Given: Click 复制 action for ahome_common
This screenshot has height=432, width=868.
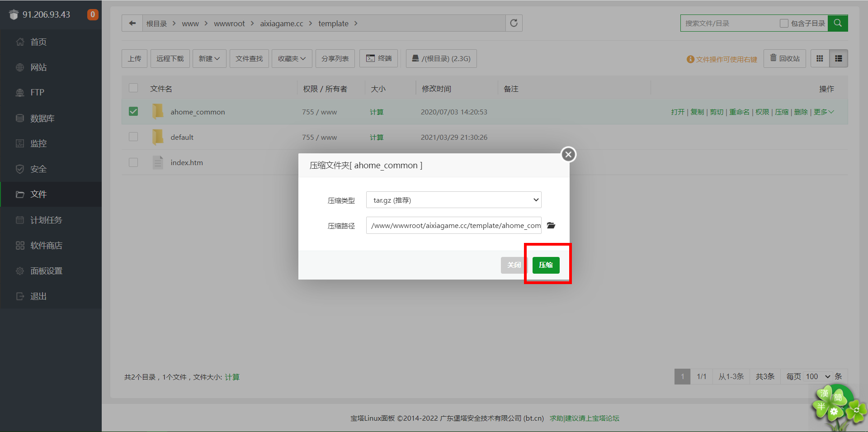Looking at the screenshot, I should click(697, 112).
